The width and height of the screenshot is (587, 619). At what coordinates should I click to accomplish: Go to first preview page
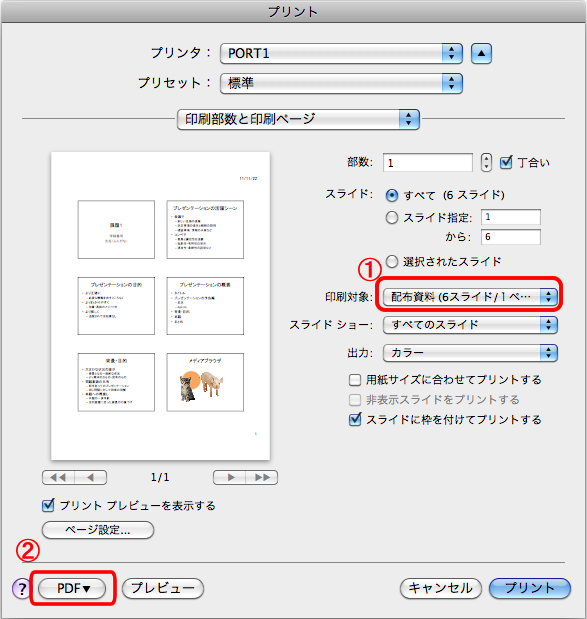tap(58, 477)
